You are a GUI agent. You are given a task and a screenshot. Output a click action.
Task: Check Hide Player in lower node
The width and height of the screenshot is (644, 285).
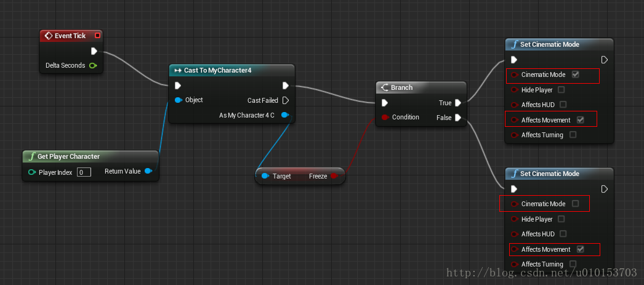tap(561, 219)
